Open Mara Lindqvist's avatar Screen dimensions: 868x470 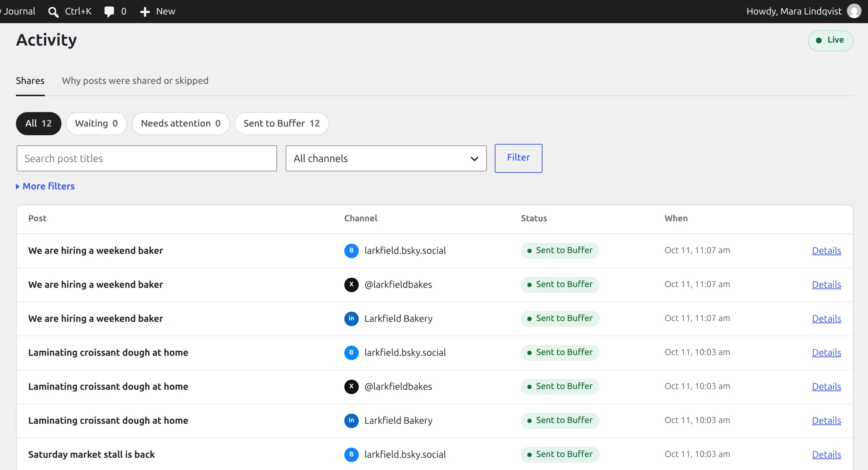click(x=854, y=11)
